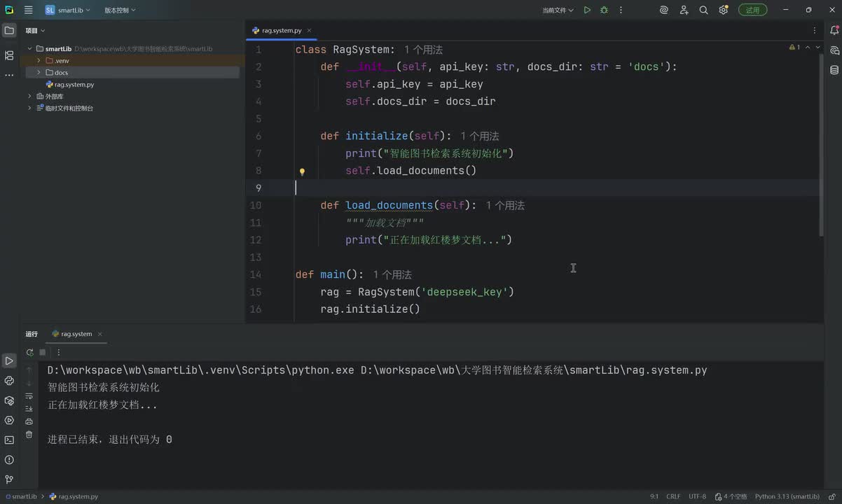Toggle scroll to end in the Run console

pyautogui.click(x=29, y=409)
